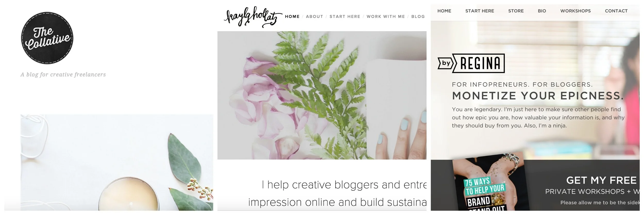Click the MONETIZE YOUR EPICNESS headline

pyautogui.click(x=538, y=96)
